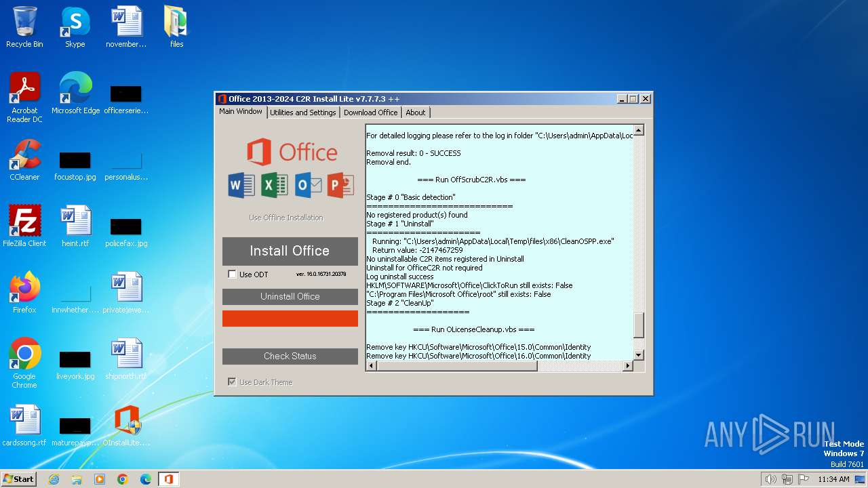Open the Utilities and Settings tab
Image resolution: width=868 pixels, height=488 pixels.
pyautogui.click(x=302, y=113)
